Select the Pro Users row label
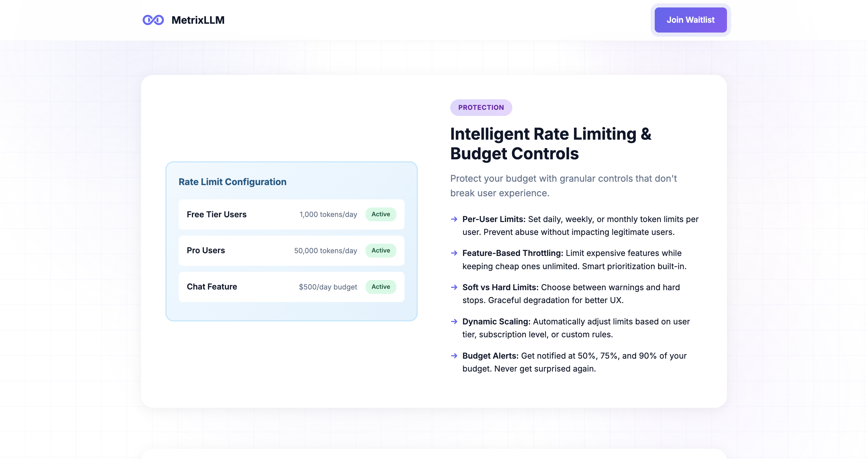This screenshot has width=868, height=459. click(x=206, y=251)
